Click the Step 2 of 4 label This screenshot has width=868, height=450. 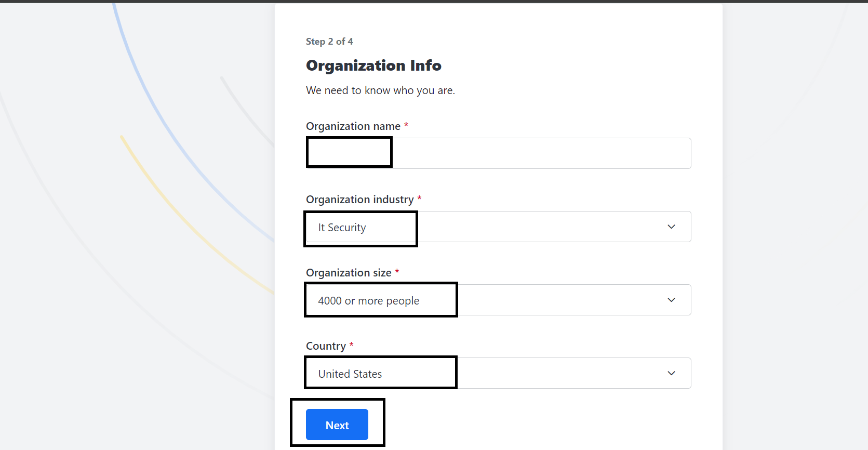click(x=329, y=41)
